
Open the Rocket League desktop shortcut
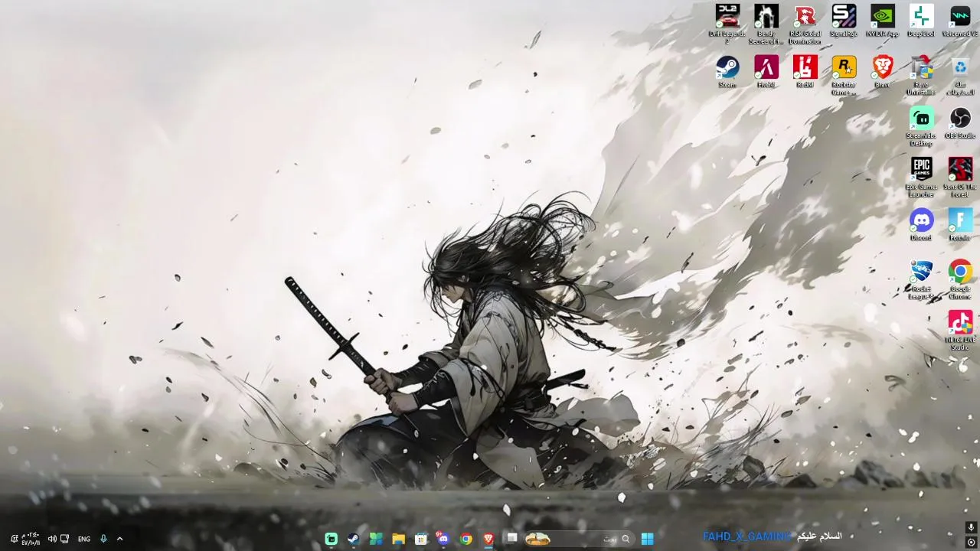click(921, 279)
